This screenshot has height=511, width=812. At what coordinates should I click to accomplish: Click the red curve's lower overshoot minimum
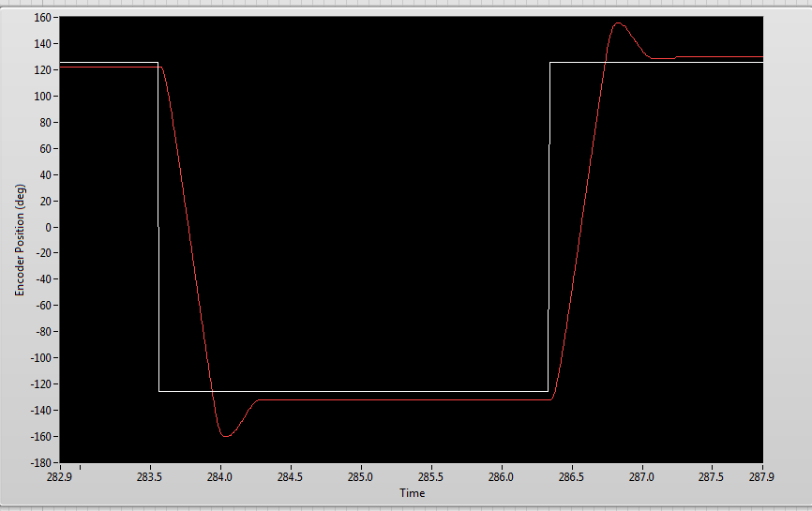pyautogui.click(x=226, y=436)
